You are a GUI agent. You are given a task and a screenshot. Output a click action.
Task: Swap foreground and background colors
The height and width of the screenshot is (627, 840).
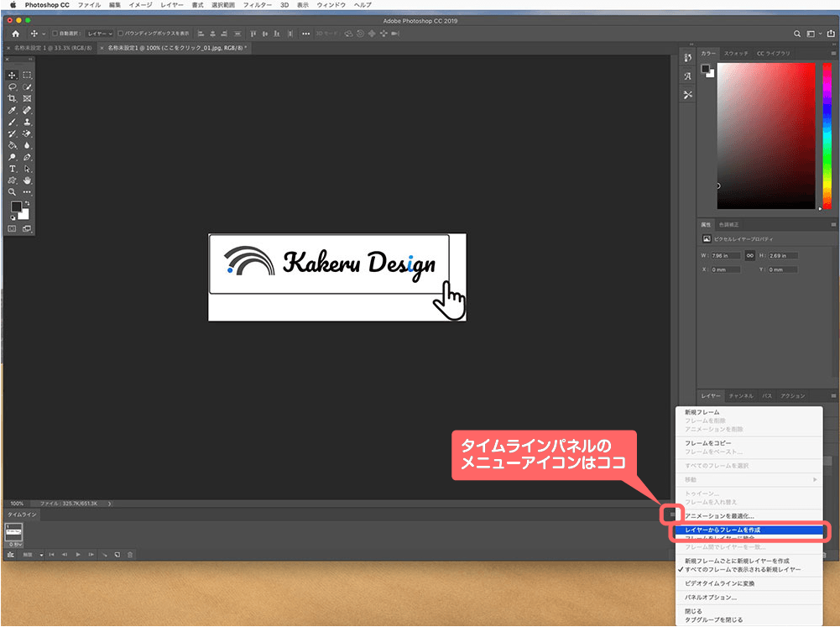pos(27,203)
